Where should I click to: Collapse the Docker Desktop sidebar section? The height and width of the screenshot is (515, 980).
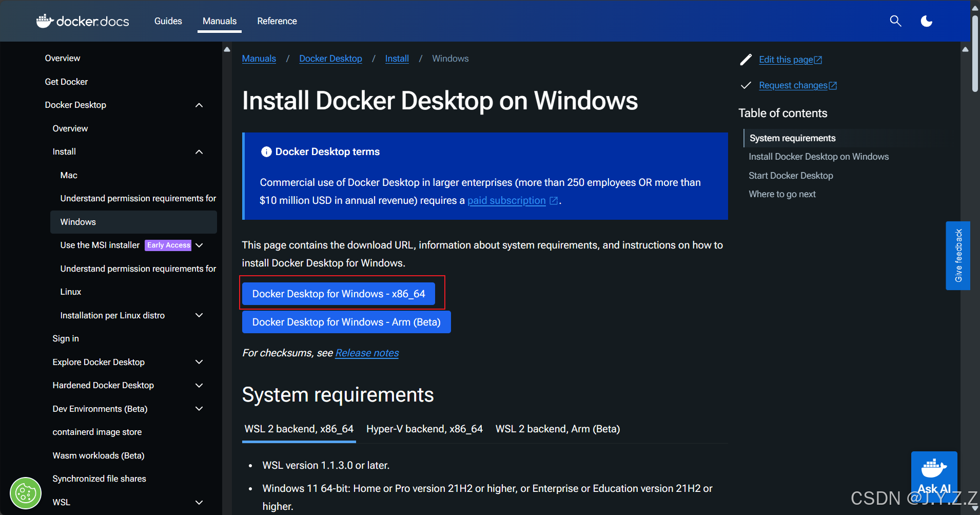199,105
